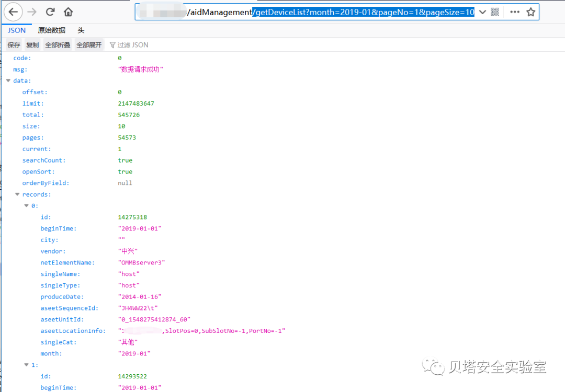
Task: Switch to the JSON tab
Action: (17, 30)
